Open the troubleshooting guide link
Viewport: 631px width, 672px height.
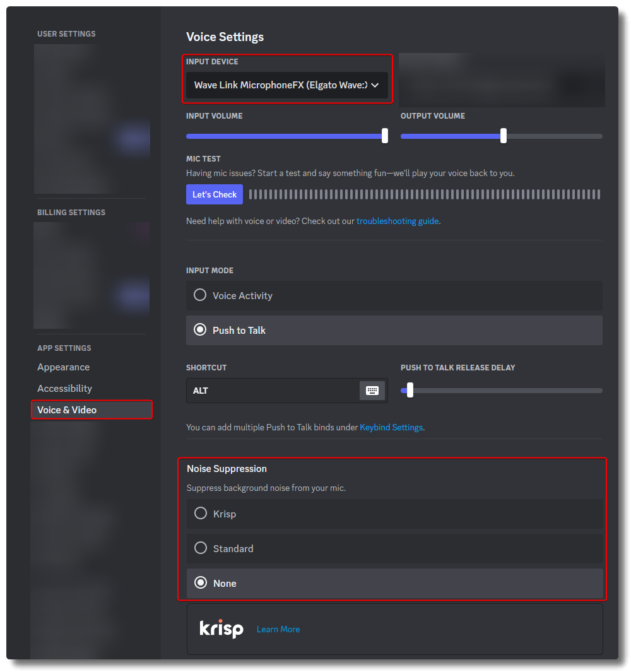398,221
